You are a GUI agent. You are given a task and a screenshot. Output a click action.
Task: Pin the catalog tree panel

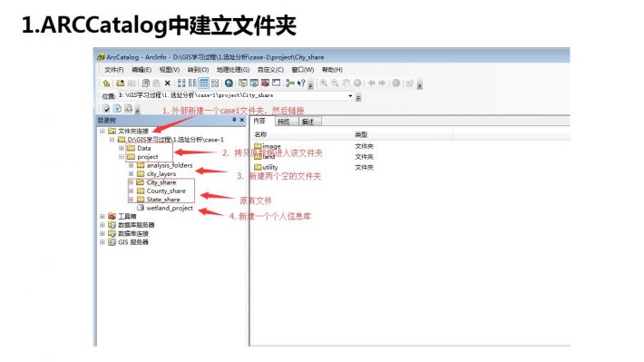(x=234, y=120)
